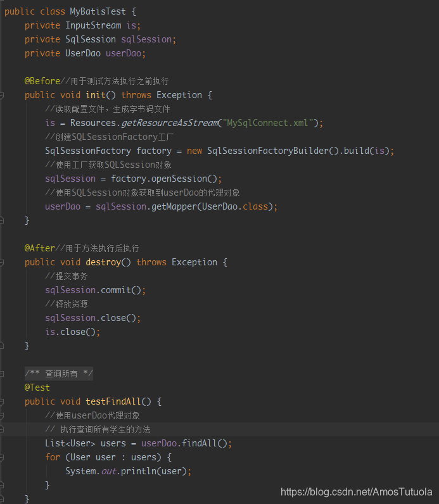The image size is (439, 504).
Task: Collapse the testFindAll() method fold marker
Action: (2, 402)
